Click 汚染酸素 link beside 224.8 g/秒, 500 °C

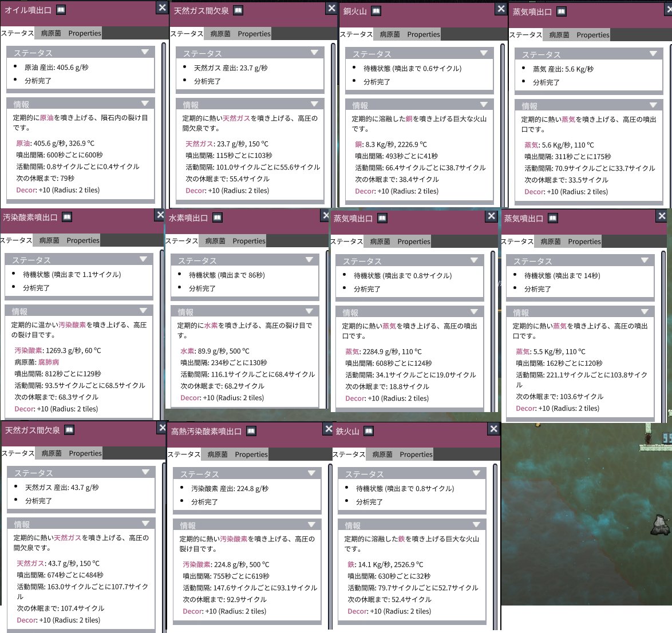coord(197,564)
